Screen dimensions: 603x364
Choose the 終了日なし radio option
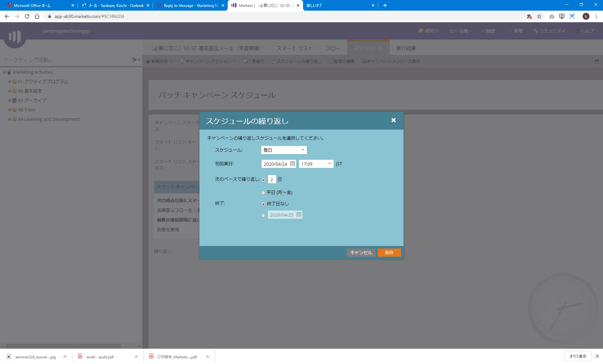pyautogui.click(x=263, y=204)
